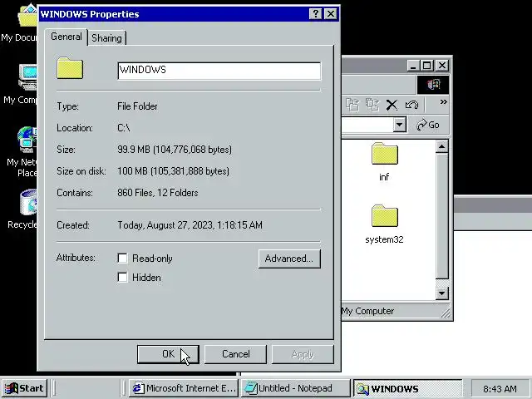Screen dimensions: 532x399
Task: Switch to Microsoft Internet Explorer taskbar button
Action: coord(184,388)
